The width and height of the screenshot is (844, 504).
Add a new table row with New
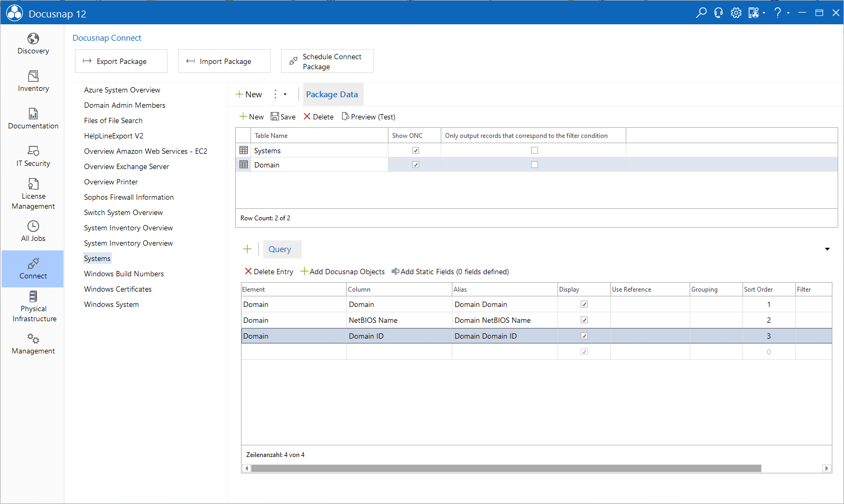[x=252, y=117]
